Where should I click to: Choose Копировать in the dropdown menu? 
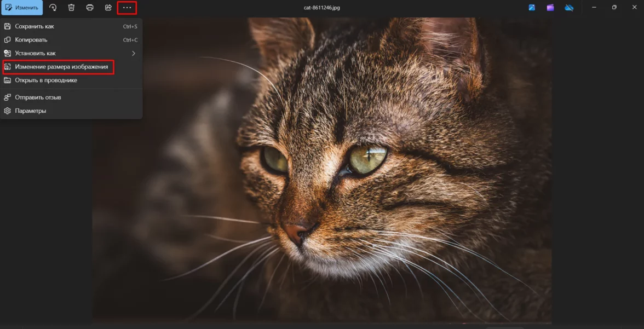pos(31,40)
